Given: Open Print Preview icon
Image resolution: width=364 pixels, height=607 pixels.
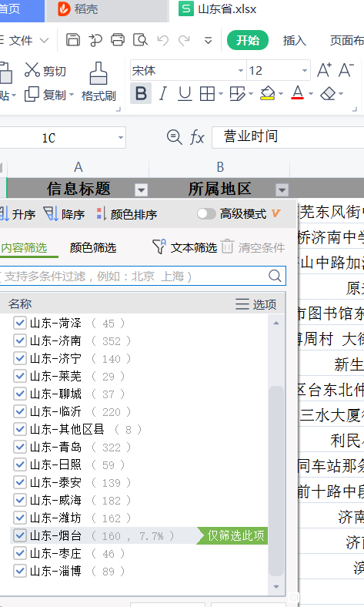Looking at the screenshot, I should coord(140,40).
